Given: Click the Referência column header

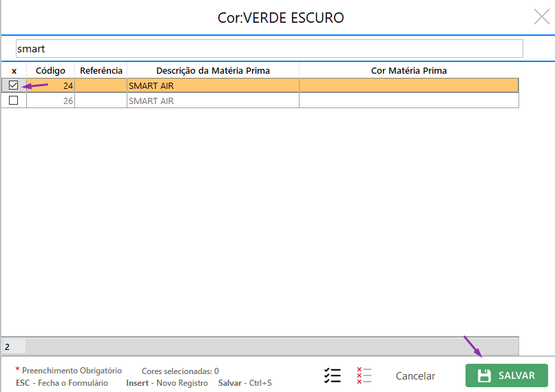Looking at the screenshot, I should coord(101,70).
